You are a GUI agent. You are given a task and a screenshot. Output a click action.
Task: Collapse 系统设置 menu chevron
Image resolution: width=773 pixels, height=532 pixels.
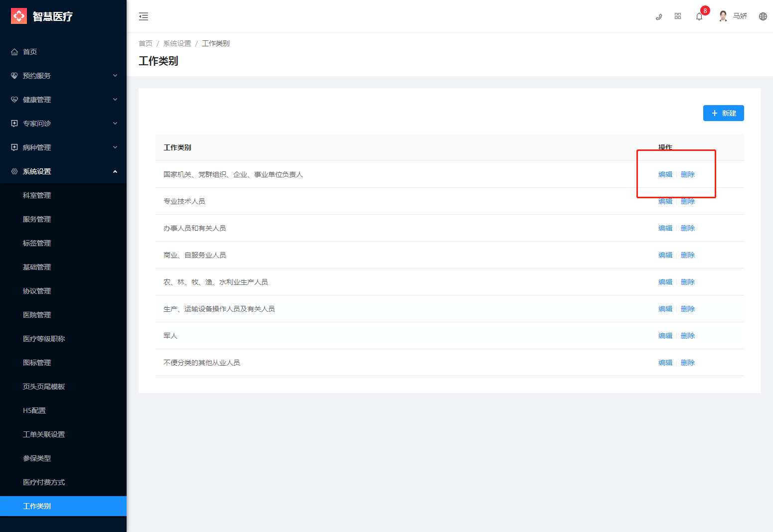[115, 171]
